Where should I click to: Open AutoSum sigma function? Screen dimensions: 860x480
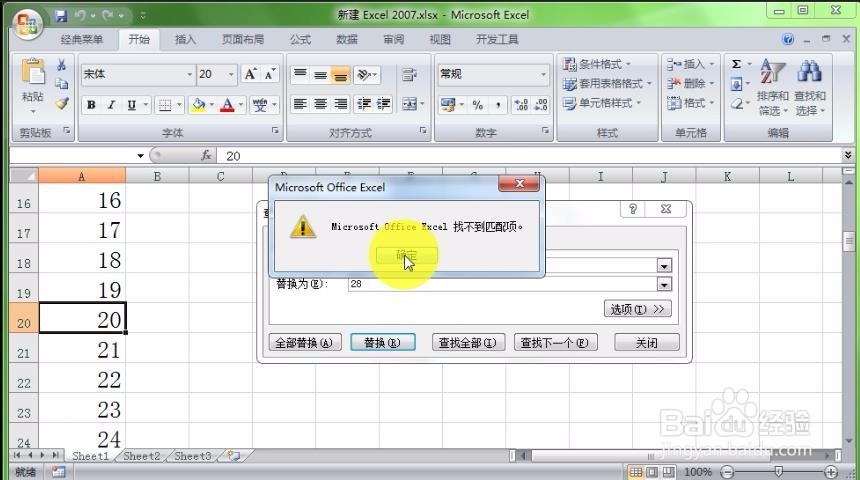pos(737,65)
